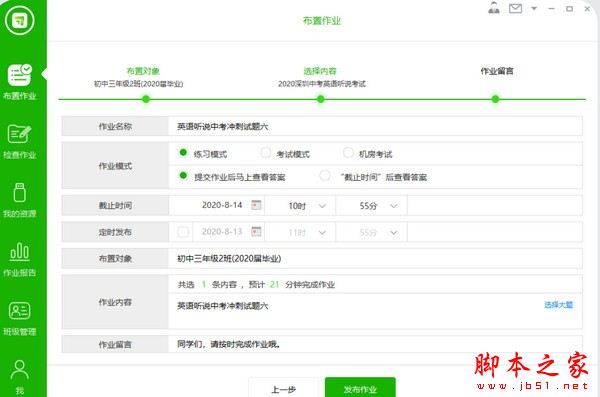Go to 作业留言 step
600x397 pixels.
coord(497,71)
